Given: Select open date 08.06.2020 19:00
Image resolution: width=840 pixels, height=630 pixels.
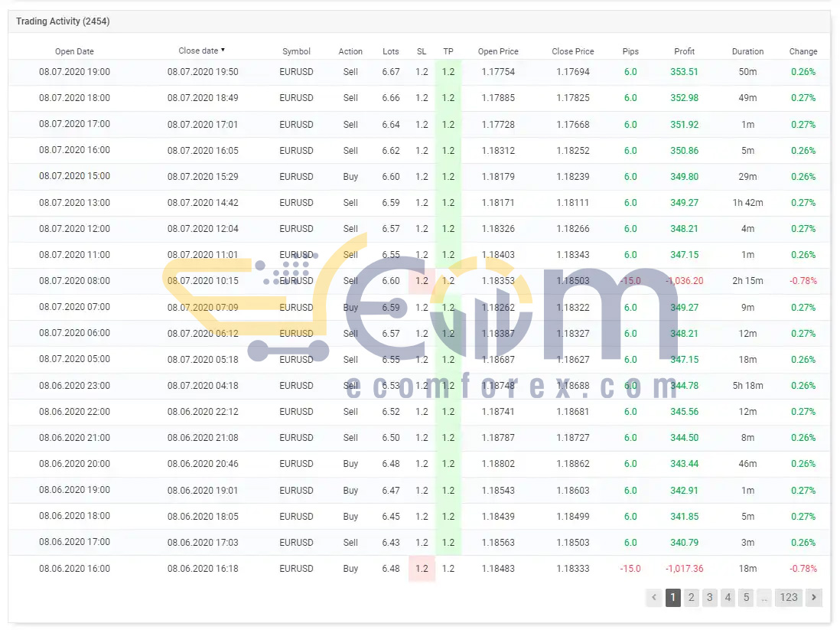Looking at the screenshot, I should pyautogui.click(x=74, y=490).
